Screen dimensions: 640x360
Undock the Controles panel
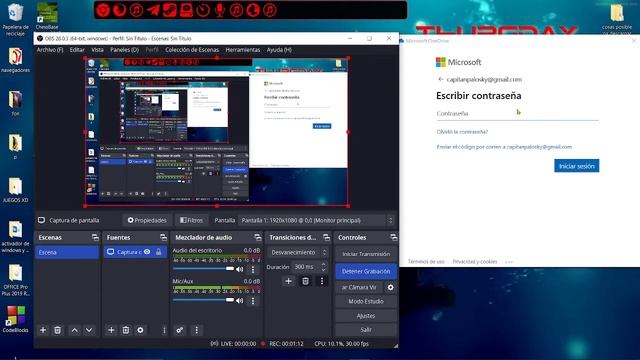pos(393,237)
